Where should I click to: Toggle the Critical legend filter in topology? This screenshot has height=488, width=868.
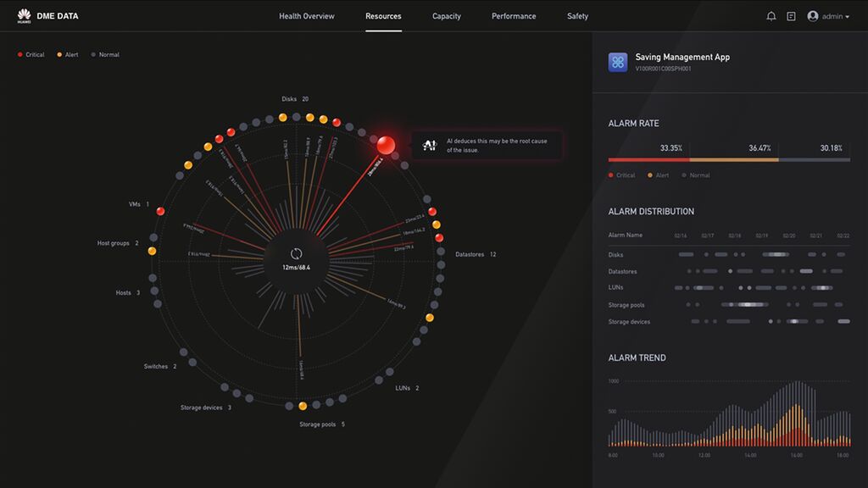[31, 55]
